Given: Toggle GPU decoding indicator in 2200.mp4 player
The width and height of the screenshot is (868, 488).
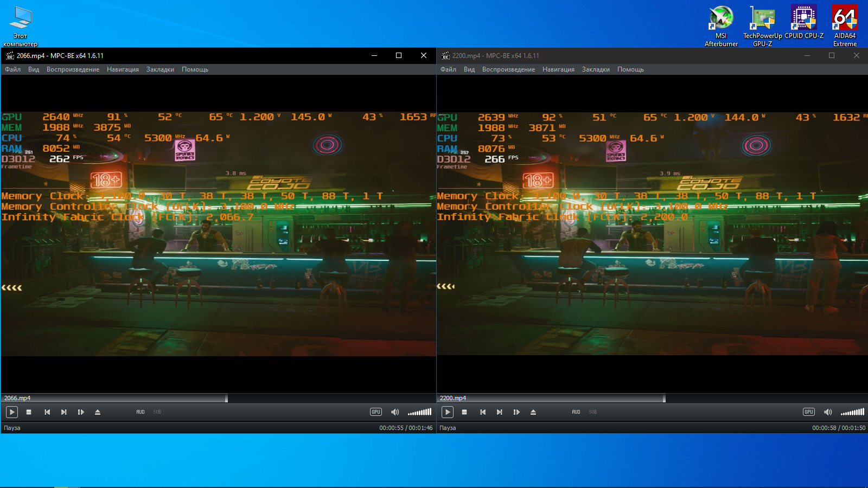Looking at the screenshot, I should [809, 412].
